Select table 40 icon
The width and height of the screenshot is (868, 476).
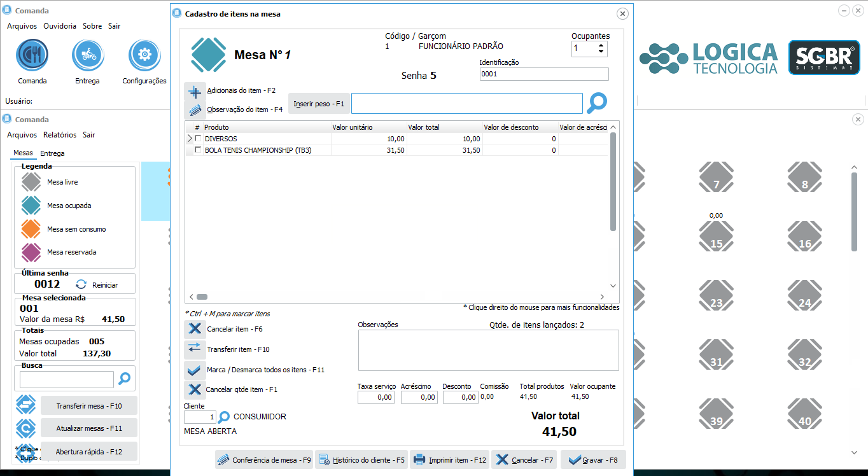[805, 414]
